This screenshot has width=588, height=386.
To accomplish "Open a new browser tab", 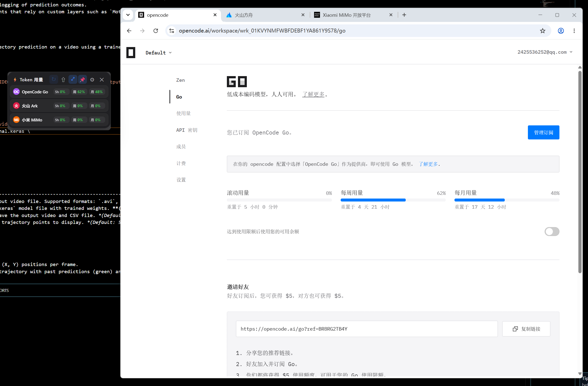I will click(404, 15).
